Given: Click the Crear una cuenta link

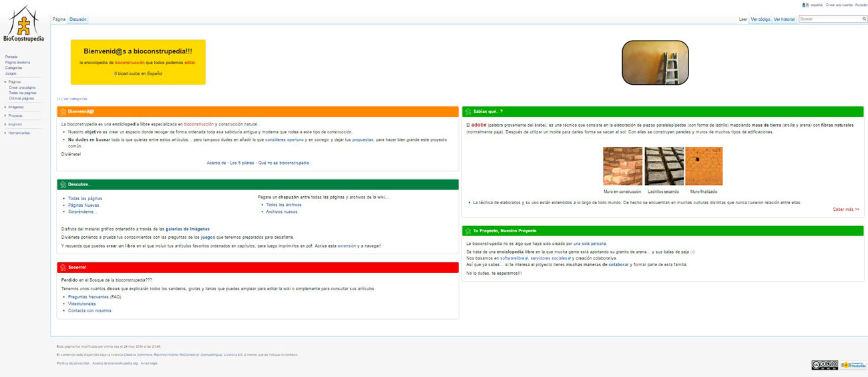Looking at the screenshot, I should coord(839,5).
